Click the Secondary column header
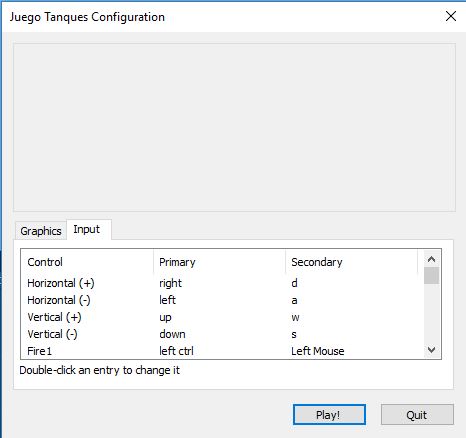 pos(351,262)
